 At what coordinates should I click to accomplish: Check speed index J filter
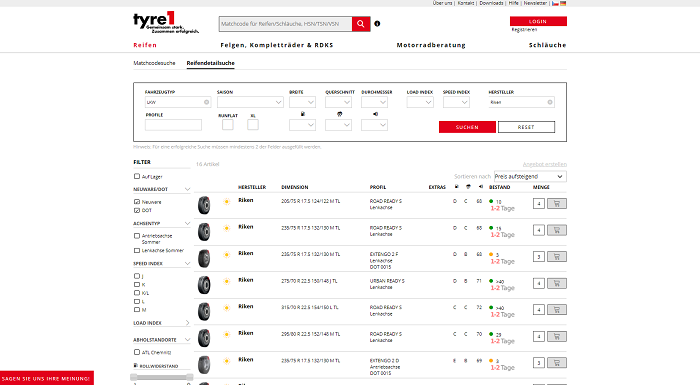(x=137, y=276)
